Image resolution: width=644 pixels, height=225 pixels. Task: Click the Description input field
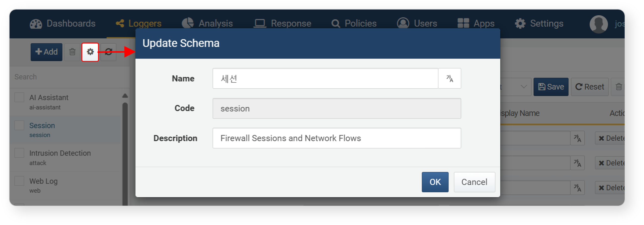(x=337, y=138)
